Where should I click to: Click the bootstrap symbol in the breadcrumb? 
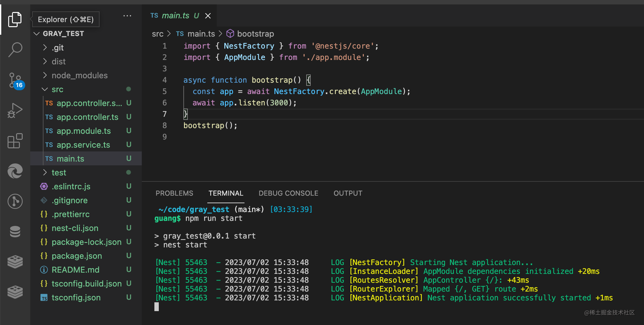(255, 34)
